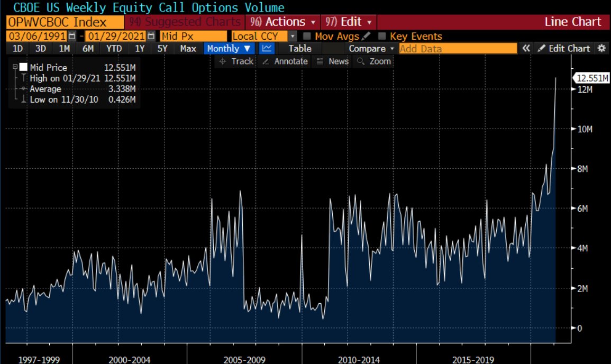The height and width of the screenshot is (364, 611).
Task: Open the start date calendar picker
Action: (x=72, y=37)
